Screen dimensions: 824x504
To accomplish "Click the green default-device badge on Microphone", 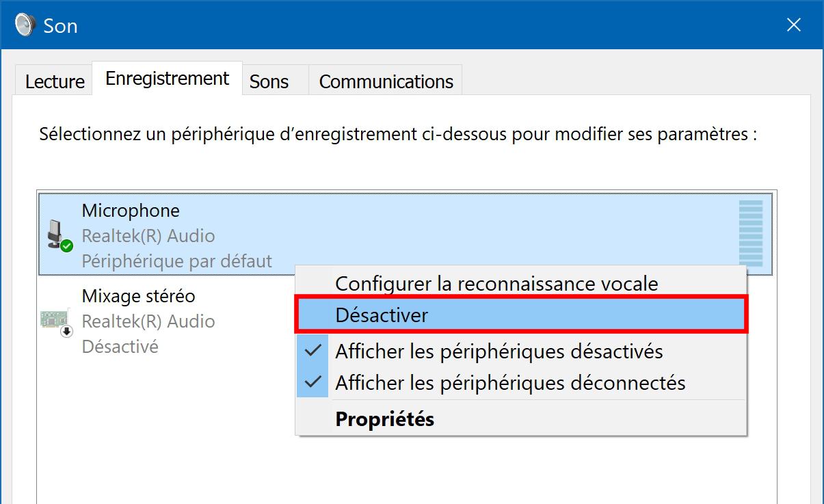I will coord(66,246).
